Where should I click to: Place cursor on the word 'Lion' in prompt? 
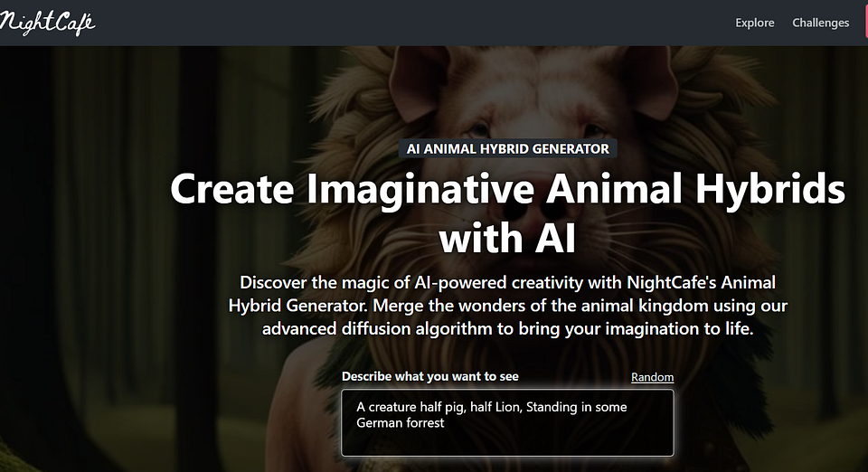pos(507,407)
